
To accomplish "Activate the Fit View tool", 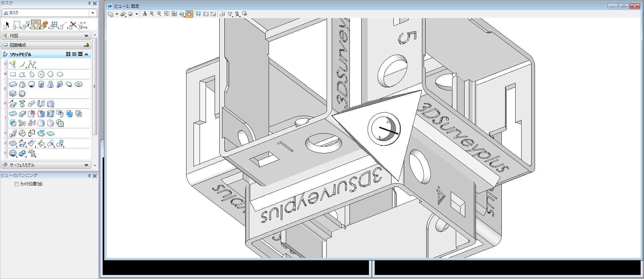I will pyautogui.click(x=174, y=14).
